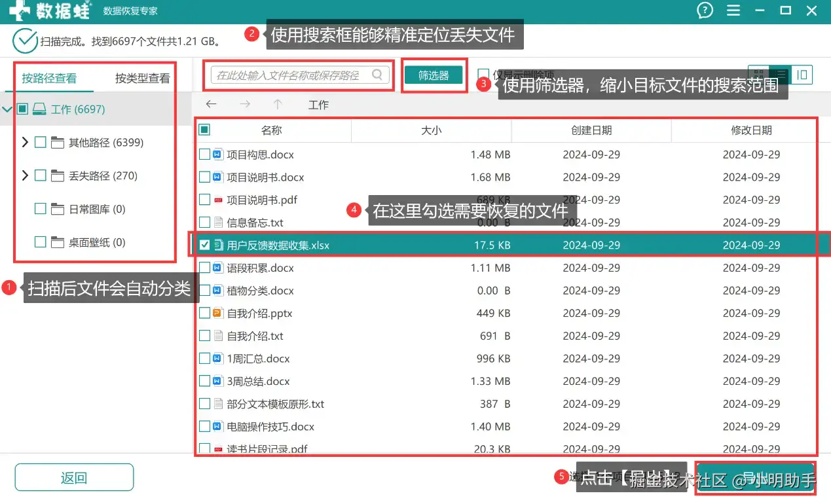Click the drive icon beside 工作 (6697)
The height and width of the screenshot is (504, 831).
[40, 109]
